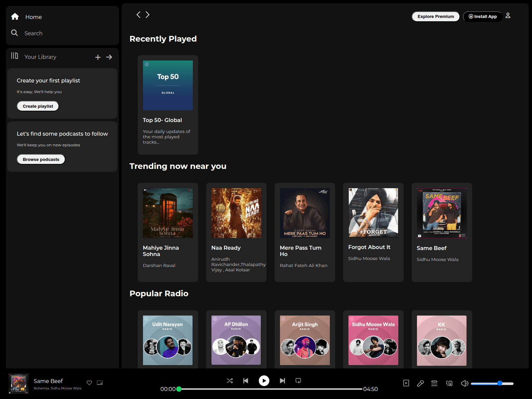Click the 04:50 track duration
Image resolution: width=532 pixels, height=399 pixels.
[x=370, y=389]
